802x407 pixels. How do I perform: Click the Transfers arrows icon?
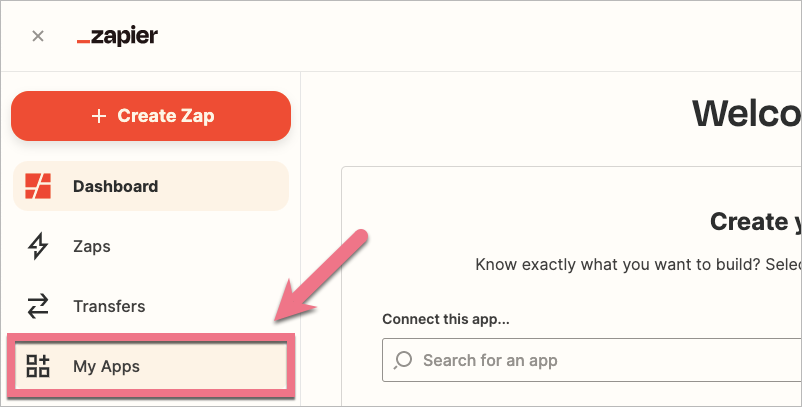[x=38, y=306]
